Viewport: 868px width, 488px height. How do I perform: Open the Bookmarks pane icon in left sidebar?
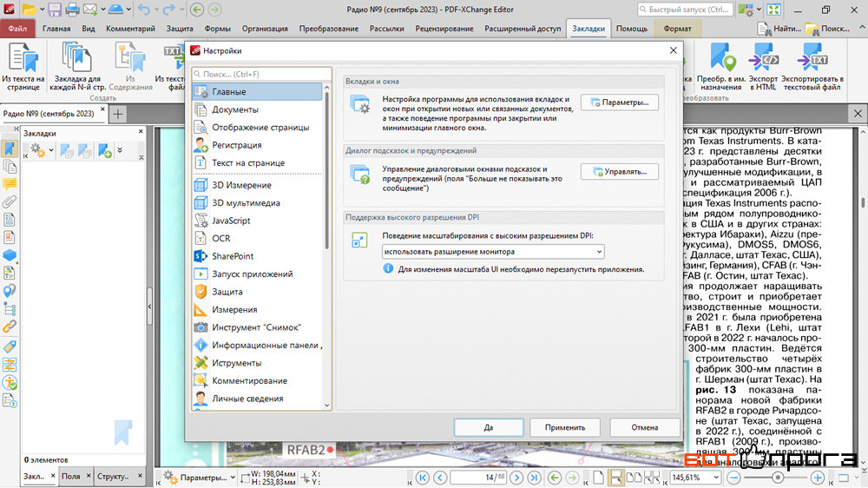pos(10,148)
